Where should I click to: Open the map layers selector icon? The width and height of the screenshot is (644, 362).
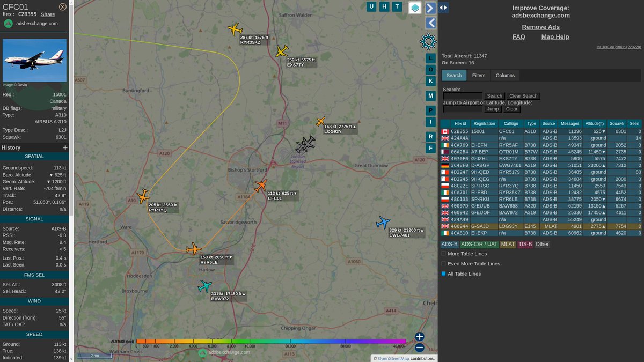[x=414, y=8]
